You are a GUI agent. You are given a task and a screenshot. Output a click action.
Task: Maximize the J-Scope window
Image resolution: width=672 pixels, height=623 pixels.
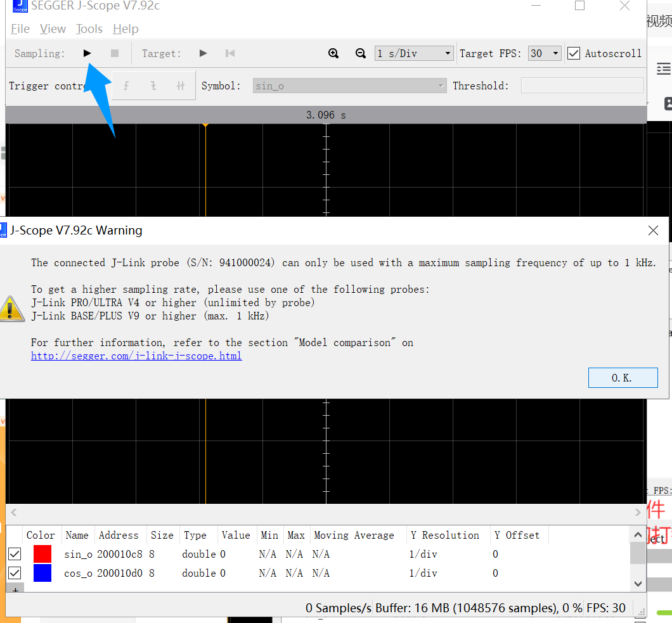[x=579, y=6]
